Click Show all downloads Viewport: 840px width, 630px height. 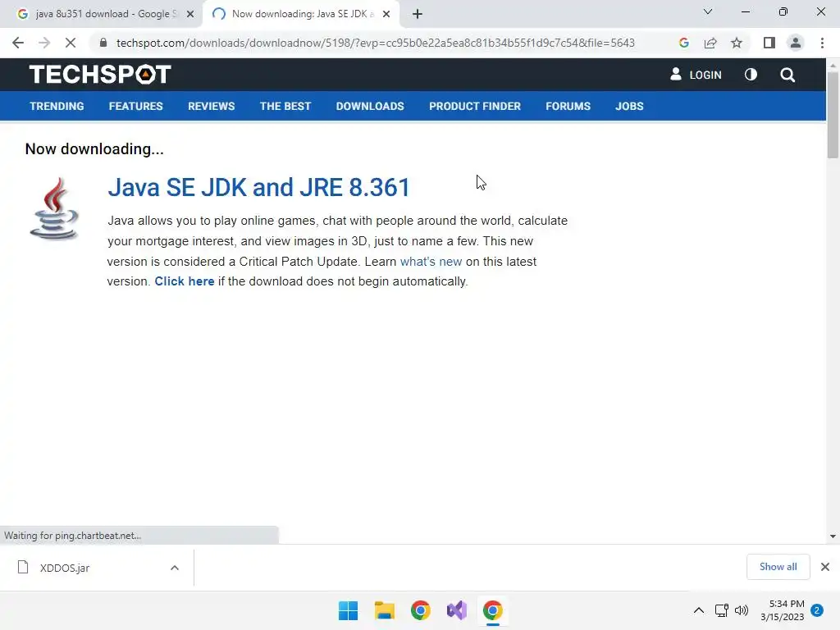coord(778,567)
